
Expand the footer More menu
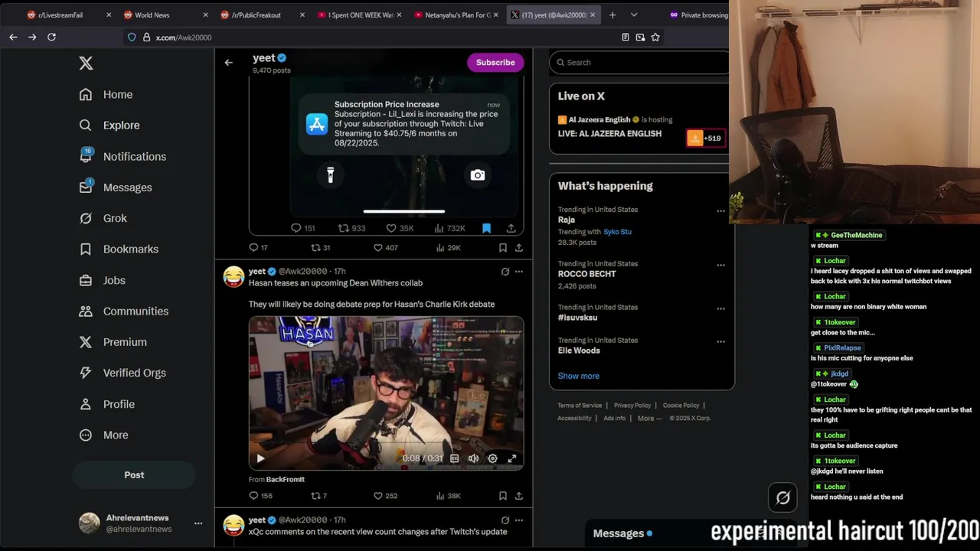coord(649,418)
